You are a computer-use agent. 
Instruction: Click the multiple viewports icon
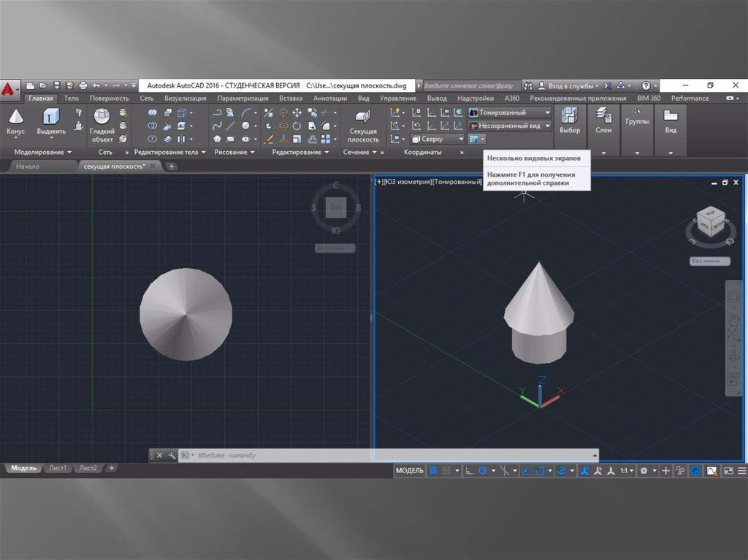coord(474,139)
